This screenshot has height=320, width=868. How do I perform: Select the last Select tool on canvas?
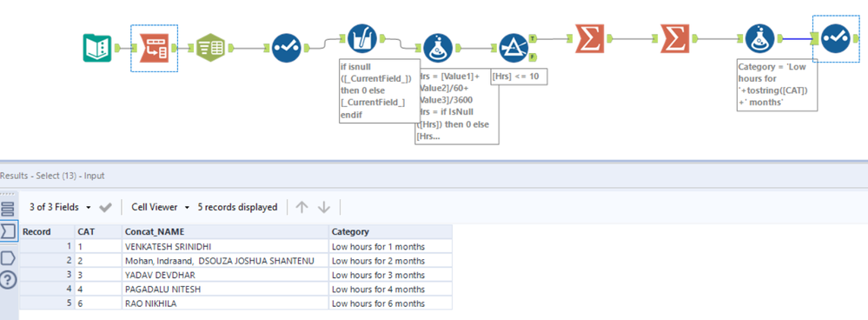835,39
